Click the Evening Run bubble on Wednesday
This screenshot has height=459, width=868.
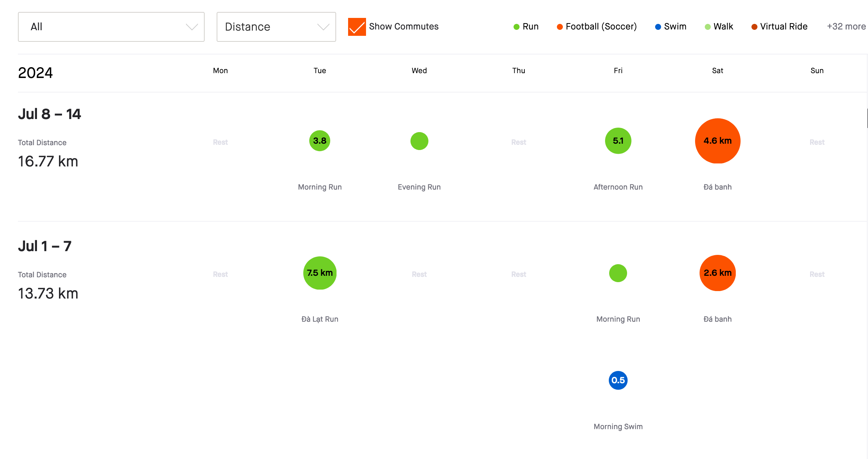click(x=419, y=141)
